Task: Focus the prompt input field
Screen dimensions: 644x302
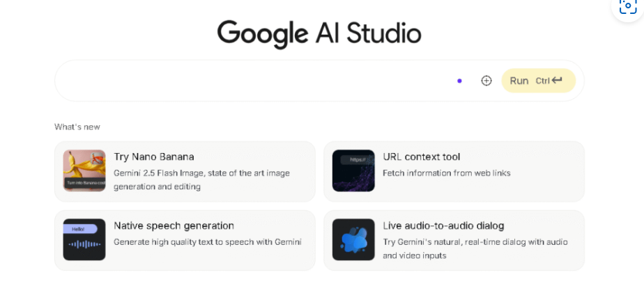Action: [x=251, y=81]
